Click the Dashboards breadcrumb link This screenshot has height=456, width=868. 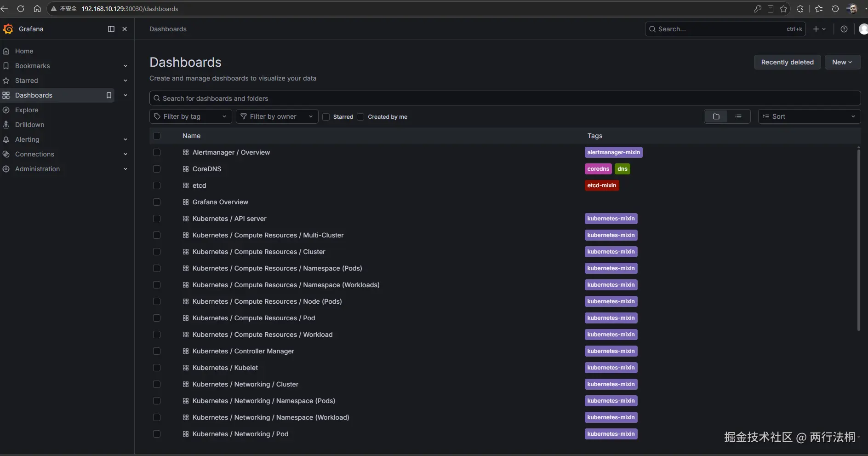click(x=168, y=29)
